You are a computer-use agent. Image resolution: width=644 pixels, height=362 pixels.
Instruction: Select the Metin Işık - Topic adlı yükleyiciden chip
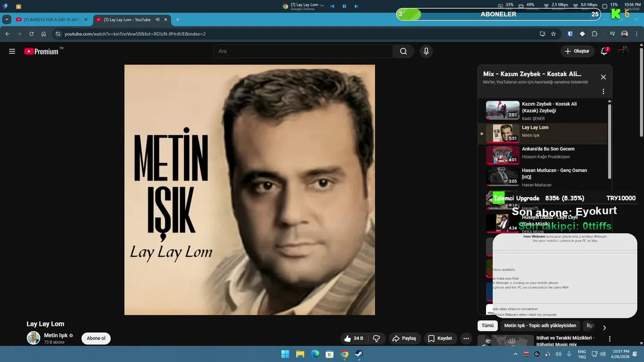[x=540, y=326]
